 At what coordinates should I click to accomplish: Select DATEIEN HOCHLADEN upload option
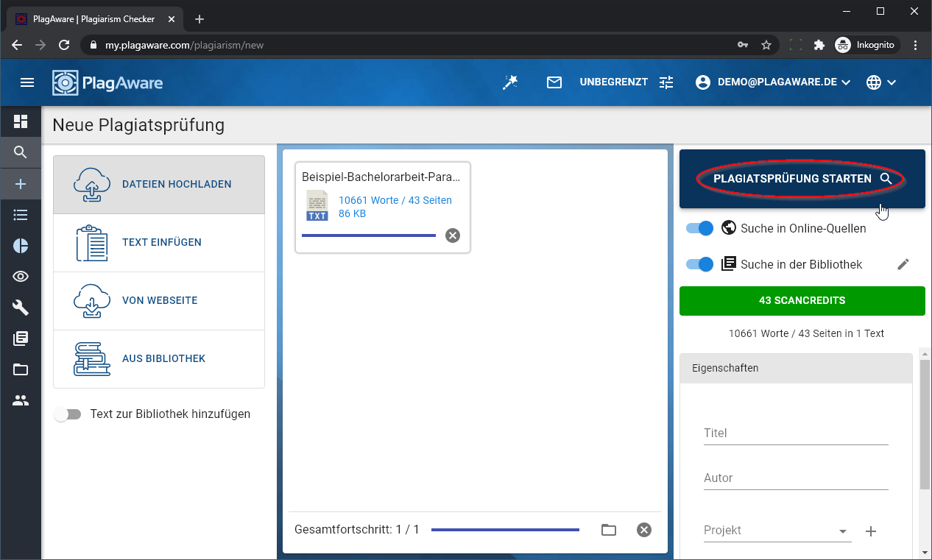[159, 185]
